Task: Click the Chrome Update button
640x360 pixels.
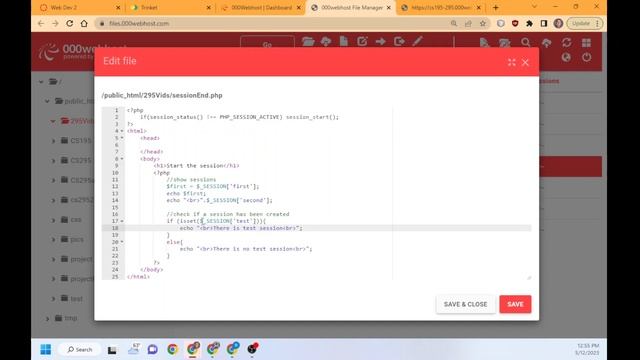Action: 584,23
